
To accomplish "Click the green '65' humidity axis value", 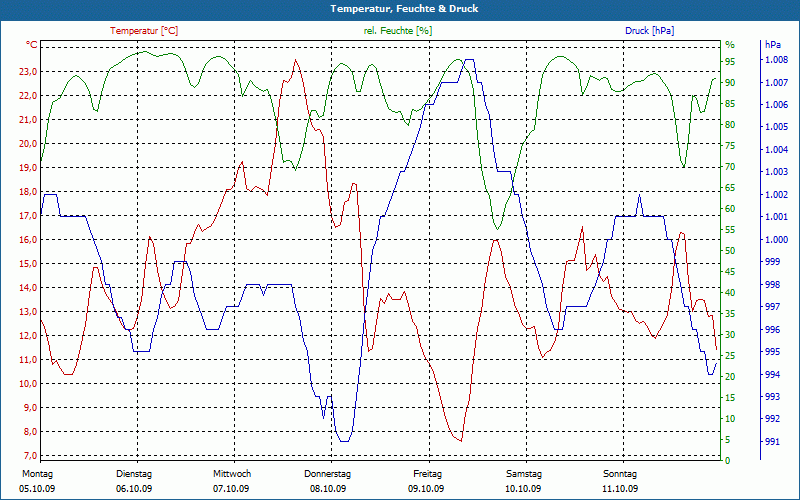I will [x=730, y=188].
